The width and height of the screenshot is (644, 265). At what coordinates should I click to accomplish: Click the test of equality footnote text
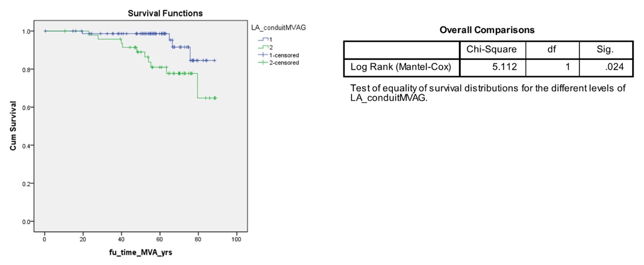pyautogui.click(x=488, y=93)
